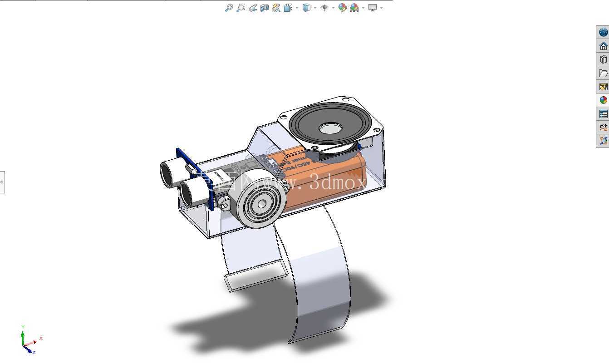Open the View Palette tab

tap(603, 87)
